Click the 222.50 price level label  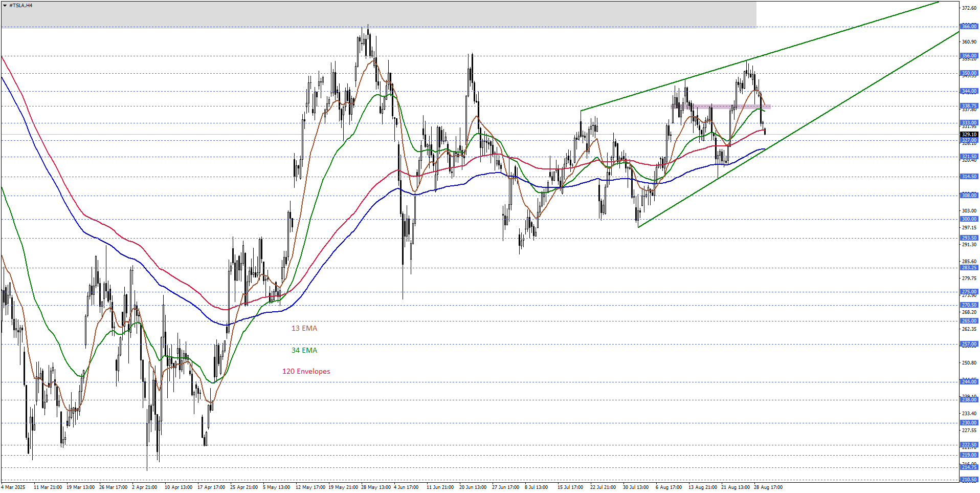(x=969, y=445)
